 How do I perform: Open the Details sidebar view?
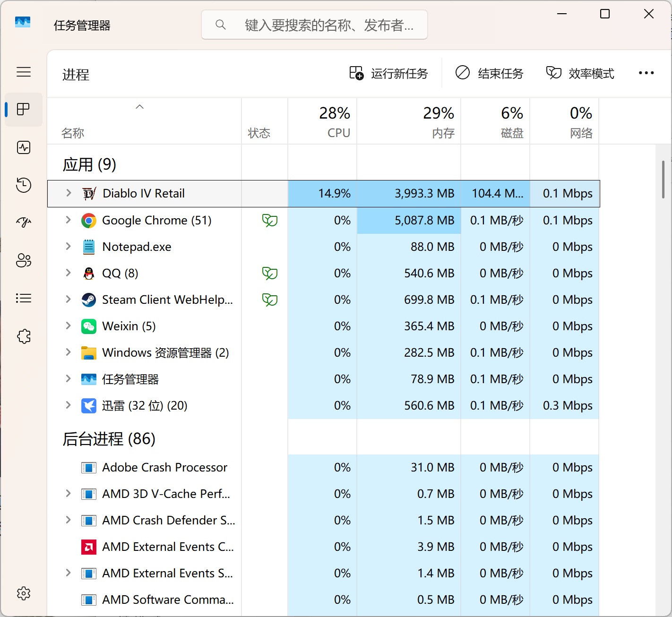(x=24, y=298)
